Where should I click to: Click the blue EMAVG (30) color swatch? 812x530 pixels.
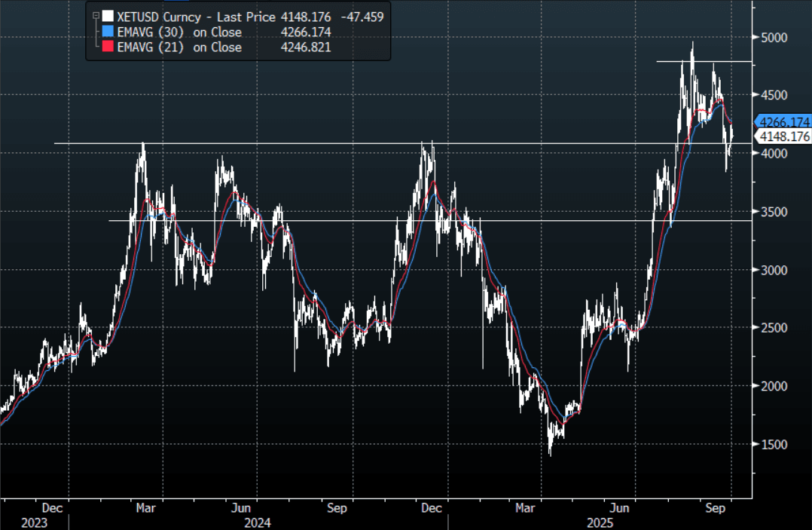click(108, 32)
